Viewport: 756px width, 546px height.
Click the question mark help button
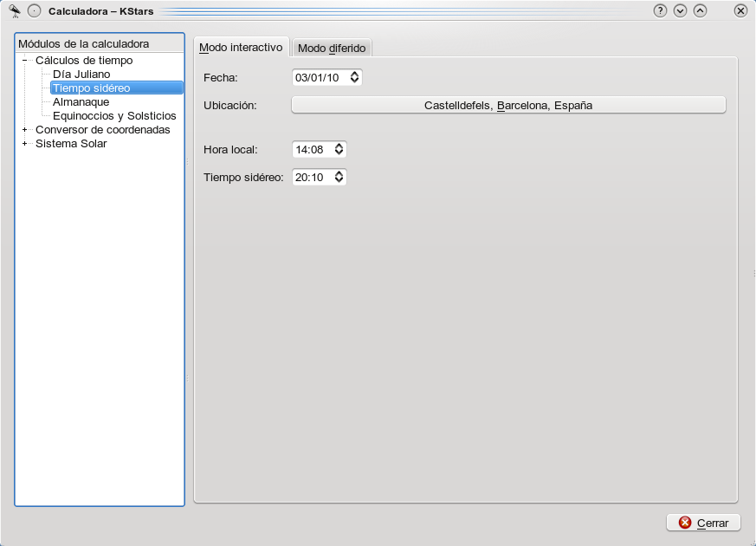(660, 11)
